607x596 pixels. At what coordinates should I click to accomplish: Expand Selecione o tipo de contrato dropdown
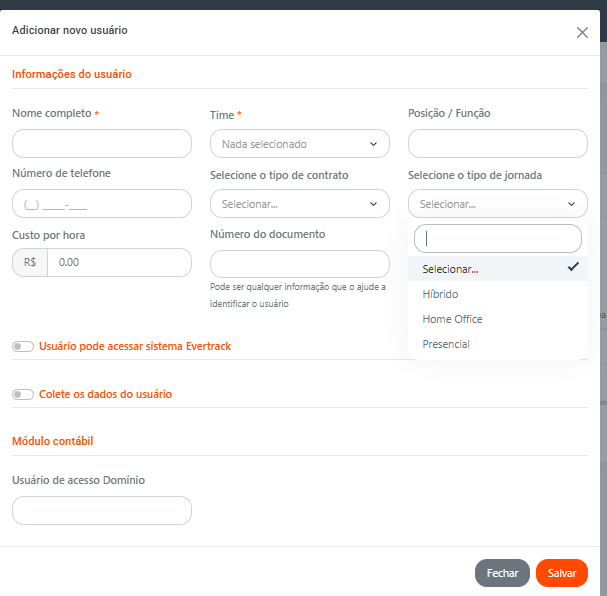[x=299, y=204]
